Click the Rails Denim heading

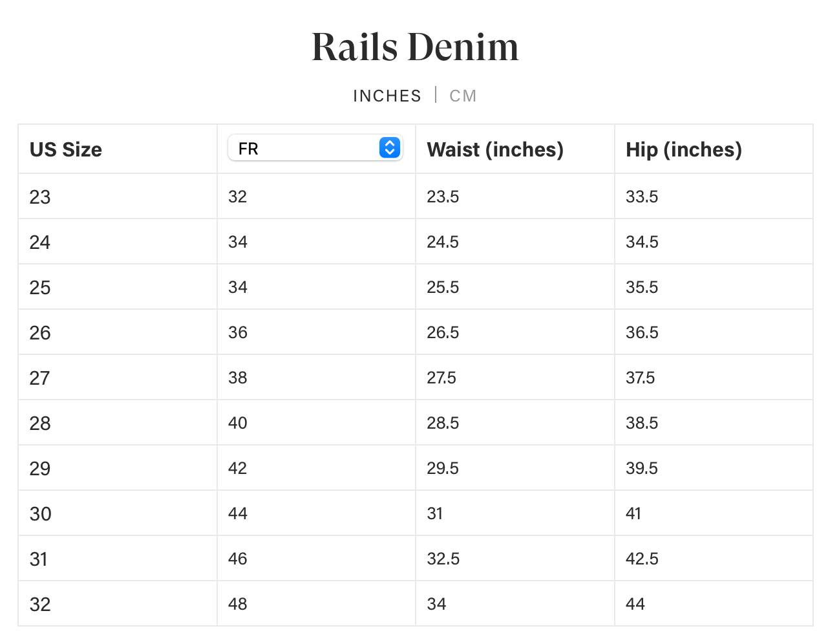tap(415, 47)
